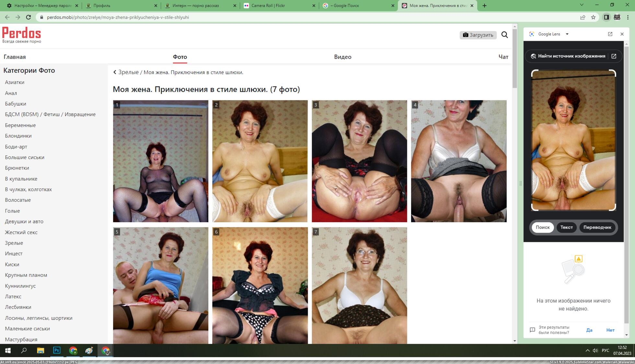Launch Photoshop from the taskbar
This screenshot has width=635, height=364.
tap(56, 350)
